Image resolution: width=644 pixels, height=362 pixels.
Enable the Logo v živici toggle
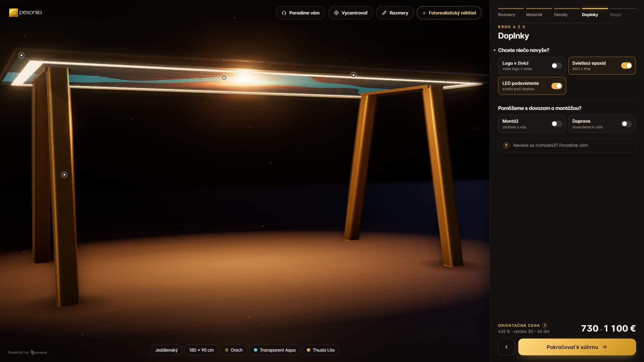557,66
